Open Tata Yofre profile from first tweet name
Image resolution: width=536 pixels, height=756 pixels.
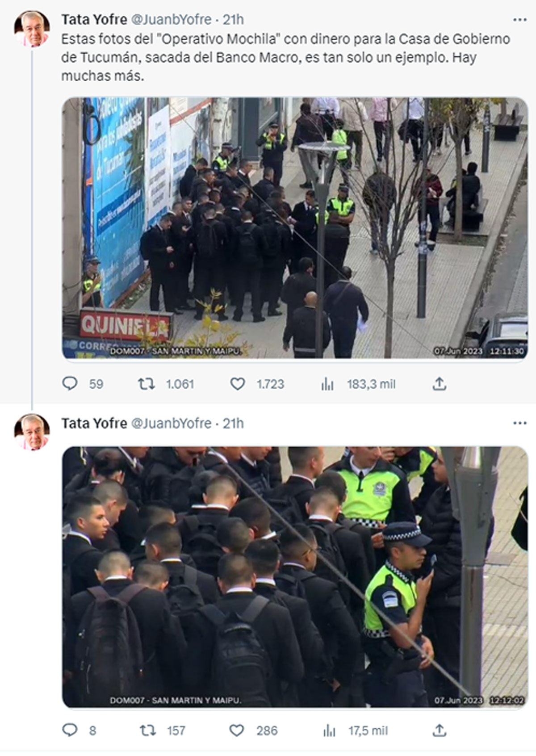pos(94,20)
